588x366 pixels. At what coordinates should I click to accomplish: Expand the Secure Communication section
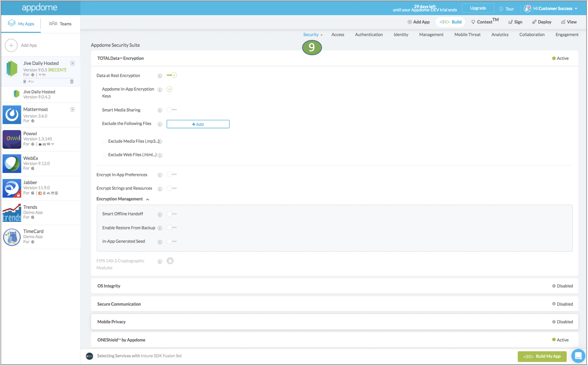(x=335, y=304)
